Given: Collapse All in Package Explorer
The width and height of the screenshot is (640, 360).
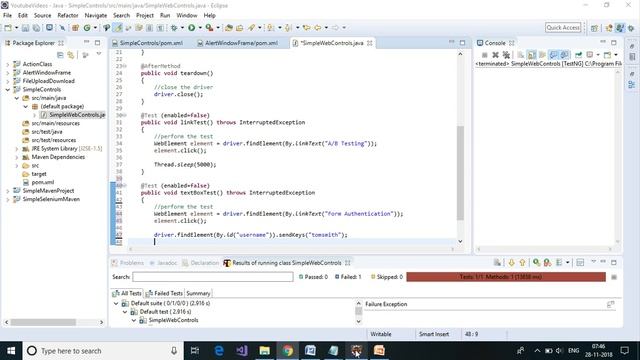Looking at the screenshot, I should click(60, 55).
